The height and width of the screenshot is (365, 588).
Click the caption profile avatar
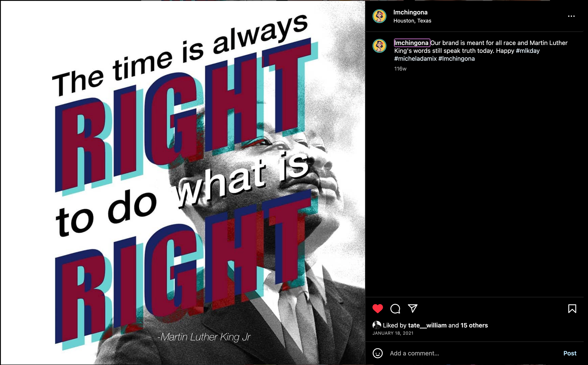click(x=379, y=46)
